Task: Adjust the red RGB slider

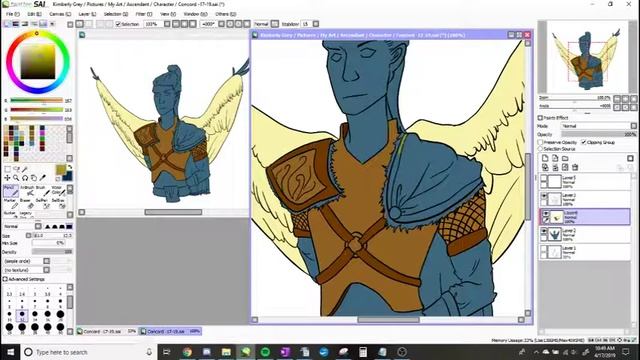Action: pos(36,100)
